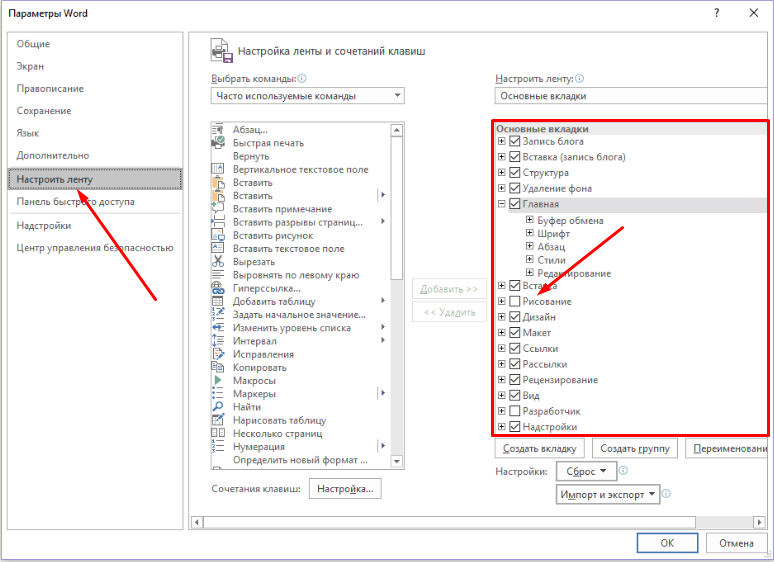The width and height of the screenshot is (774, 562).
Task: Click the Нумерация numbering icon
Action: (218, 447)
